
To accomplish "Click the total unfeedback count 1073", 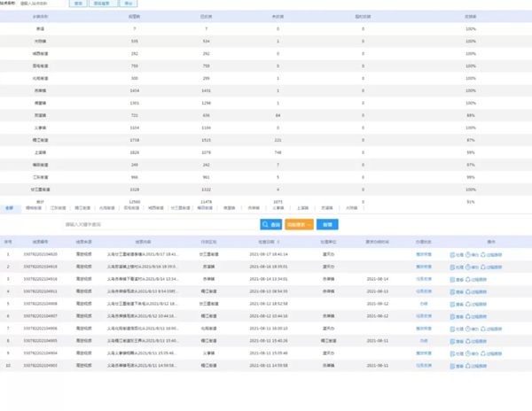I will click(278, 202).
